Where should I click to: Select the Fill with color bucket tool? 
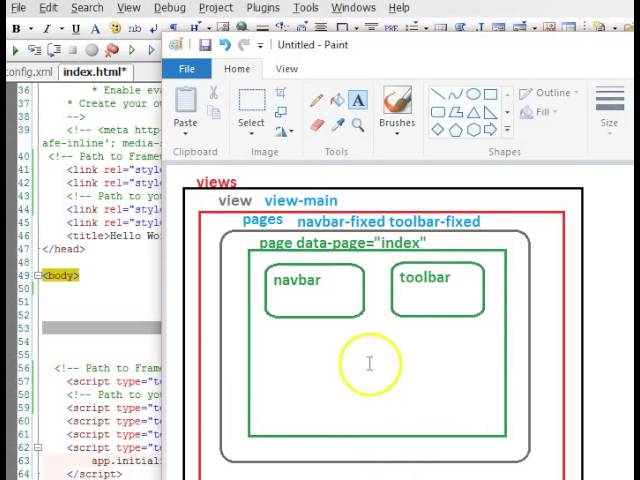point(337,100)
